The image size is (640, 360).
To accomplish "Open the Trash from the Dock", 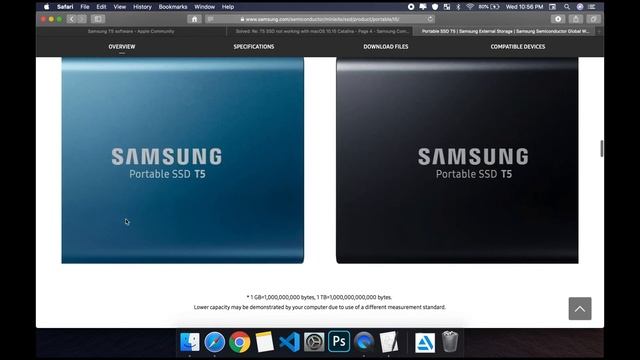I will 450,342.
